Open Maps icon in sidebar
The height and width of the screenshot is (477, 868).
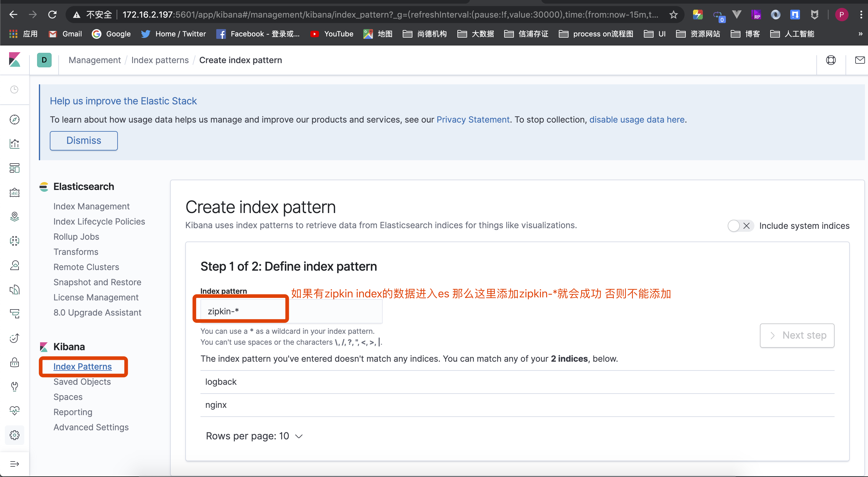click(x=15, y=216)
